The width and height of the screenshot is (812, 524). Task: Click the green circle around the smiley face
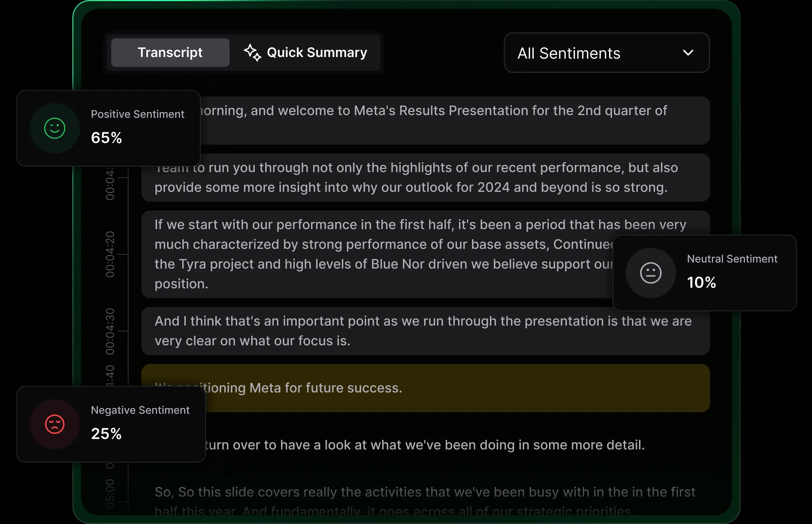point(55,128)
